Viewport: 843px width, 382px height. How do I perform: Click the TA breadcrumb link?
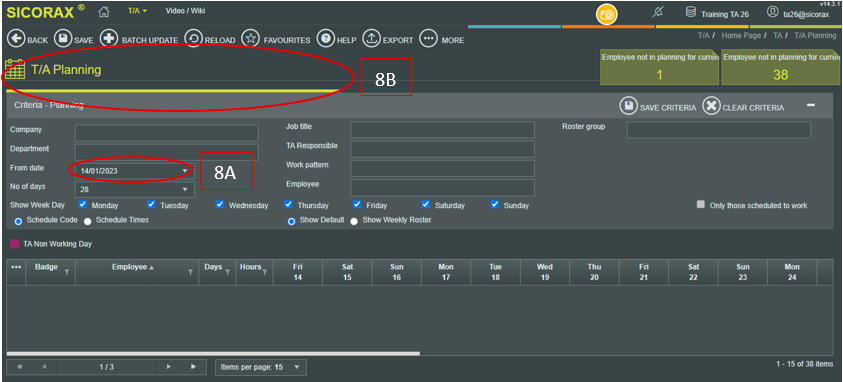(x=778, y=35)
